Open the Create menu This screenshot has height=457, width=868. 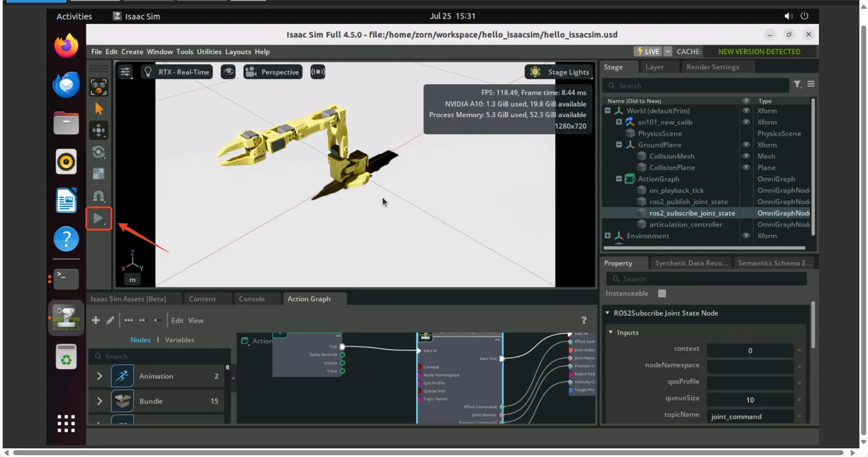tap(132, 51)
